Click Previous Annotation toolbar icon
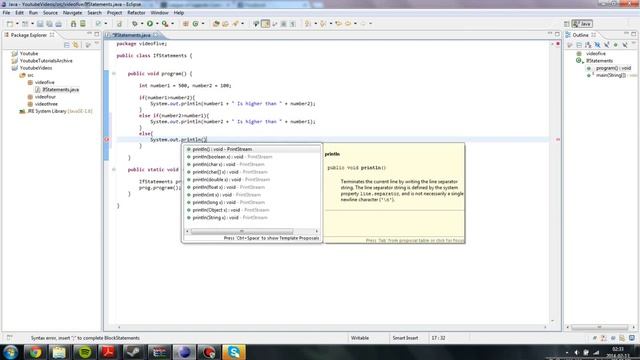 323,24
